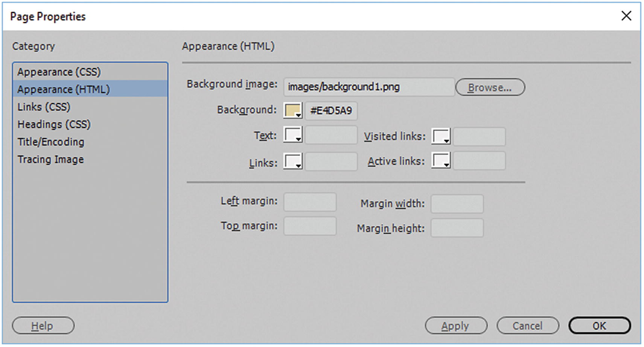
Task: Click the Visited links color value field
Action: pos(479,136)
